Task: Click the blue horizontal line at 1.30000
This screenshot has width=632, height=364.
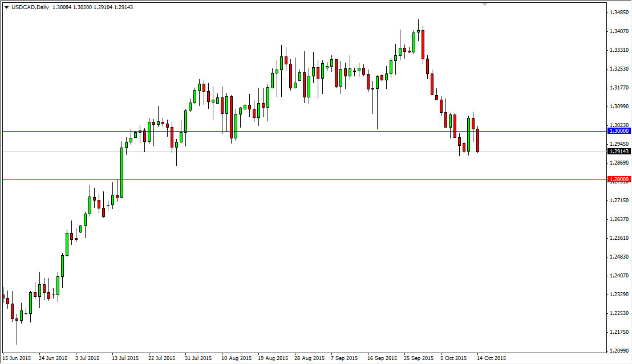Action: (x=314, y=130)
